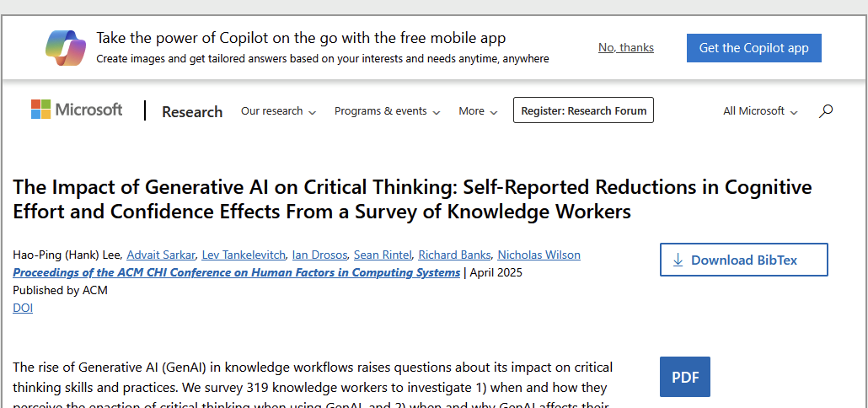This screenshot has width=868, height=408.
Task: Expand the Programs & events menu
Action: click(387, 111)
